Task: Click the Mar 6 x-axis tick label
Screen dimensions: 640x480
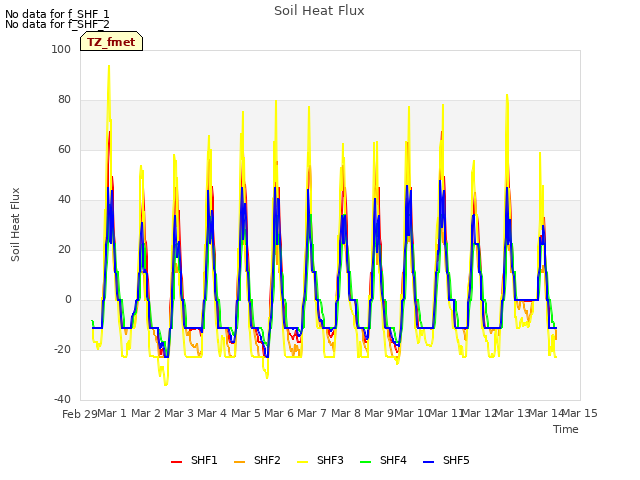Action: click(x=279, y=413)
